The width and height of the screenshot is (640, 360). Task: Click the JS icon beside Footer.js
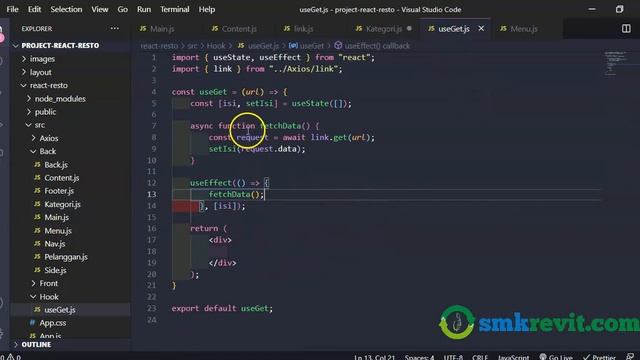(37, 191)
